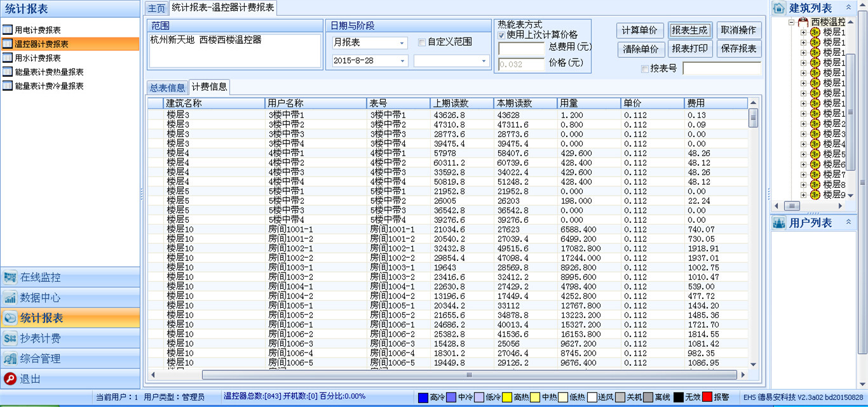Open 能量表计费冷量报表 report
The height and width of the screenshot is (407, 868).
(49, 86)
